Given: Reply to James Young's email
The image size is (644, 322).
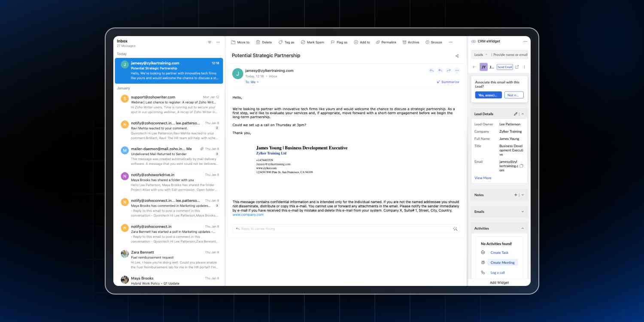Looking at the screenshot, I should point(431,70).
